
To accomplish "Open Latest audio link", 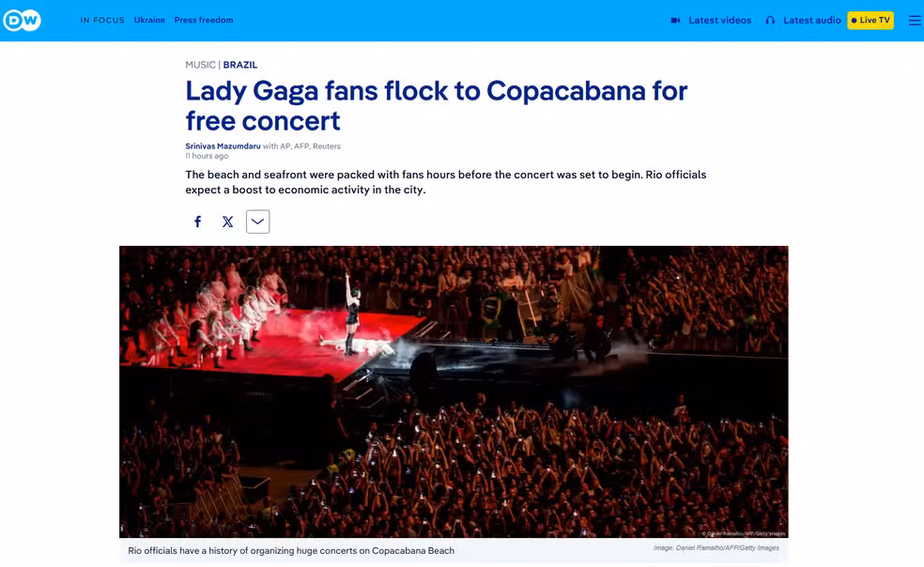I will point(811,21).
